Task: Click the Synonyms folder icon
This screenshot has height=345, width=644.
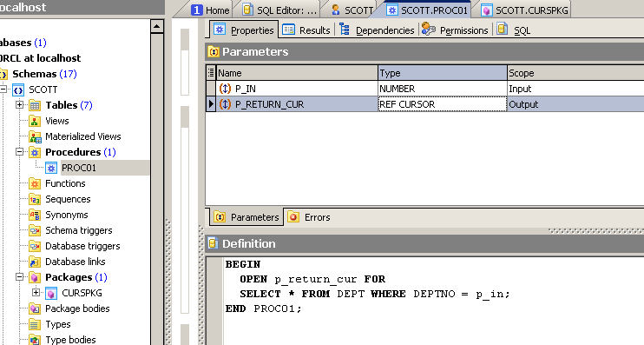Action: pyautogui.click(x=35, y=215)
